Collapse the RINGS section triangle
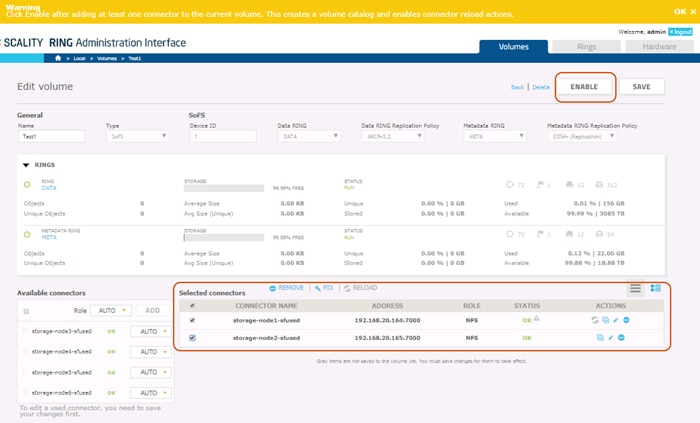 coord(25,165)
